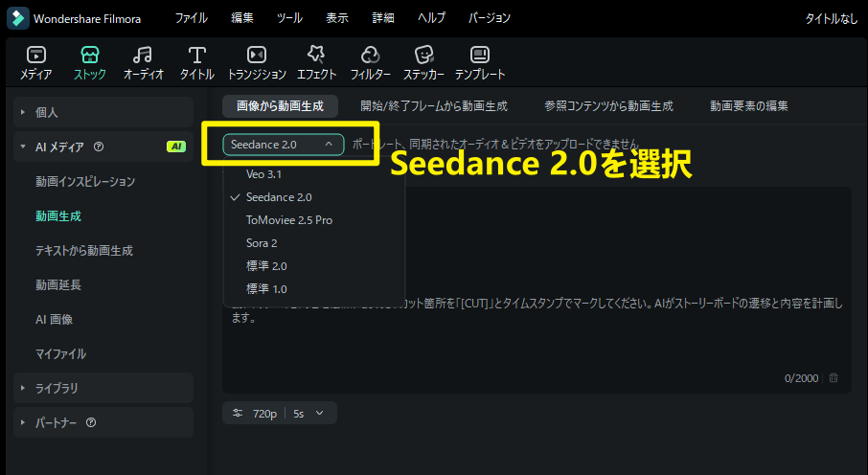Open マイファイル in sidebar
This screenshot has height=475, width=868.
60,353
